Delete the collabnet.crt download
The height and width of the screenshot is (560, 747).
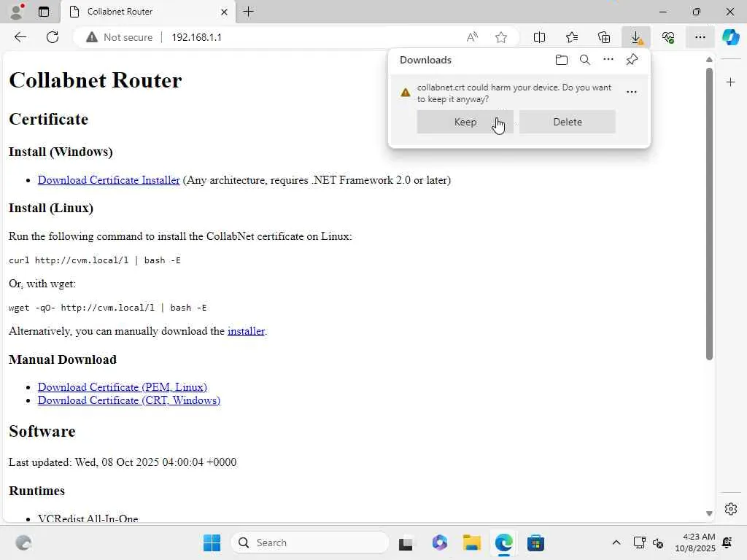(568, 122)
